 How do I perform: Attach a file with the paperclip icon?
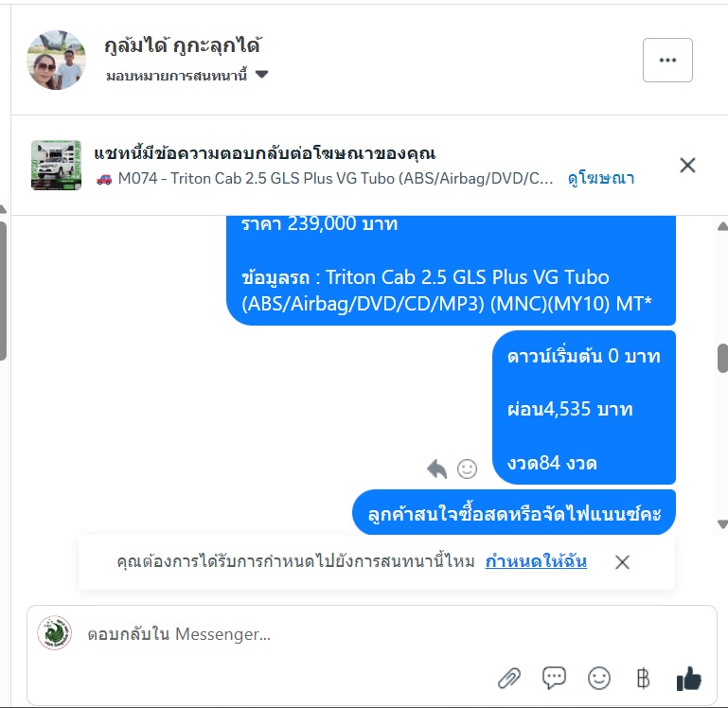tap(509, 679)
